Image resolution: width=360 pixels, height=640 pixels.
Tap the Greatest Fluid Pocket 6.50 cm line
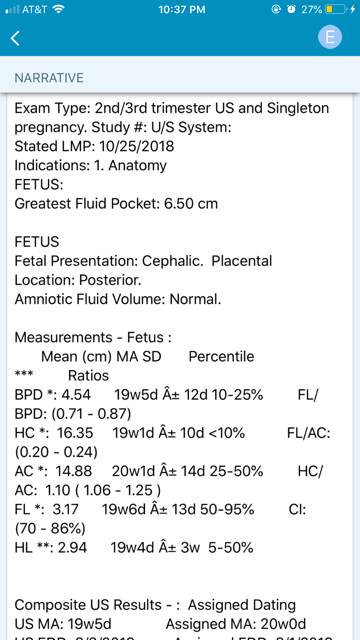(x=116, y=204)
